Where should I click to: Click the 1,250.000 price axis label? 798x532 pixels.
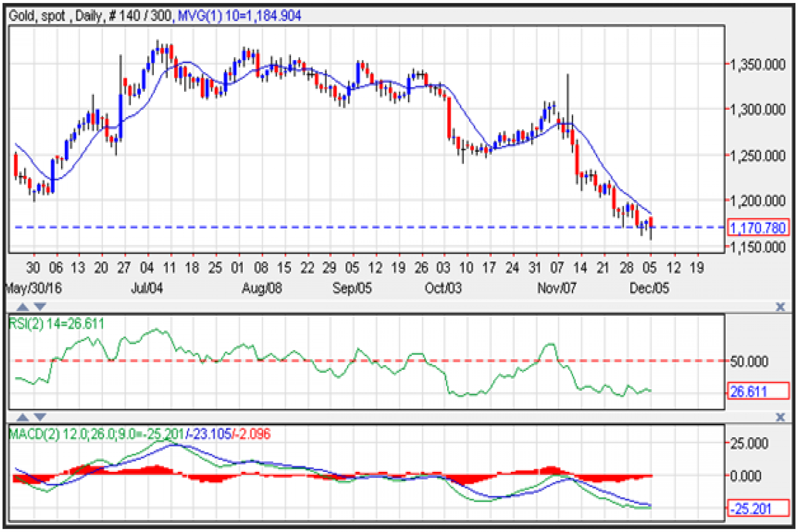[x=758, y=156]
